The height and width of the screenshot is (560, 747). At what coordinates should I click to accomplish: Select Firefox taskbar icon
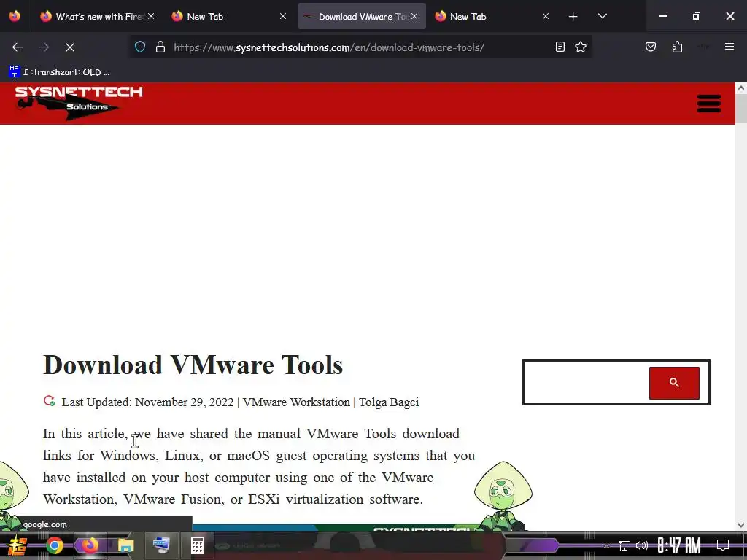coord(90,545)
